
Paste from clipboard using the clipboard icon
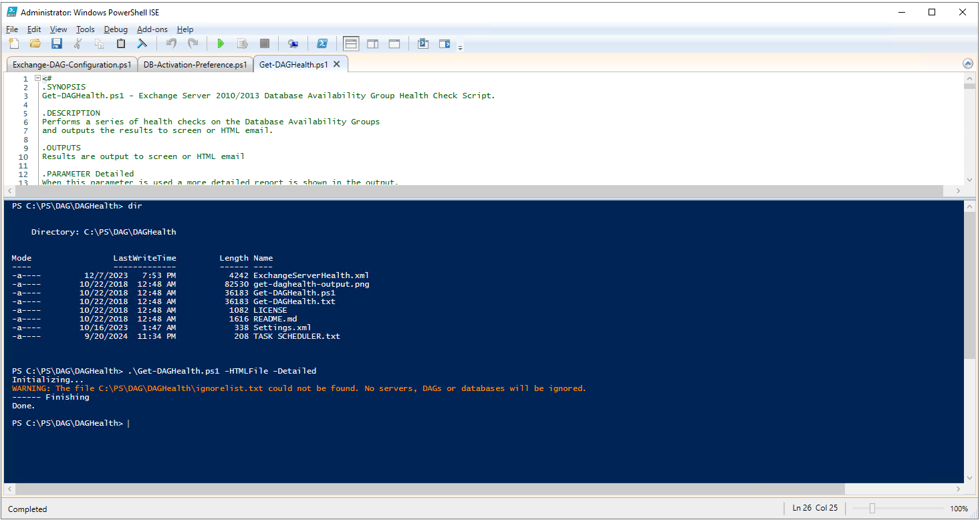[121, 43]
